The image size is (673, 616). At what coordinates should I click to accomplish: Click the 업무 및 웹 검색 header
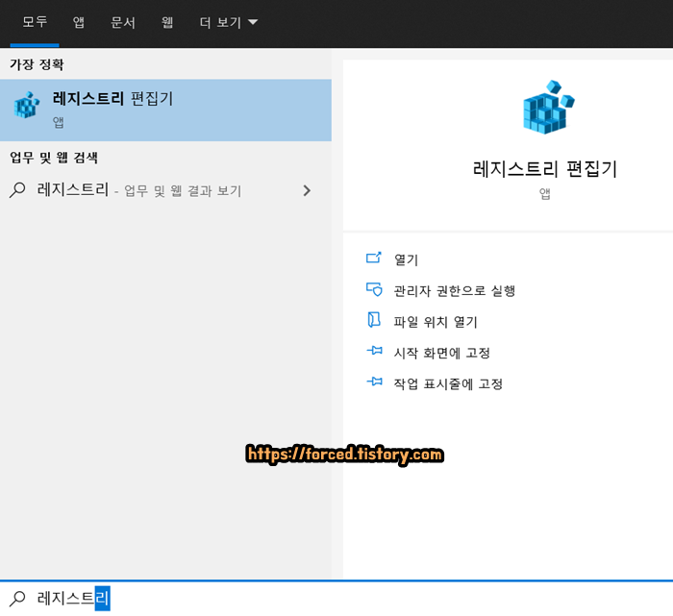54,158
